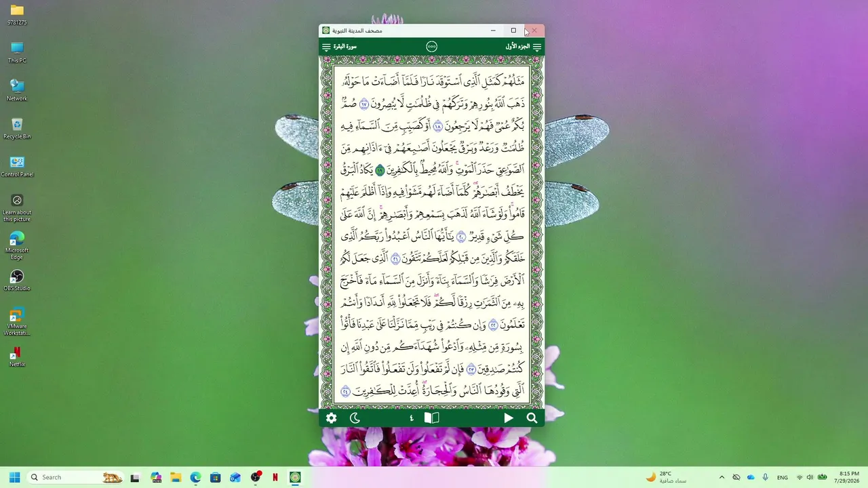The height and width of the screenshot is (488, 868).
Task: Open OBS Studio from taskbar
Action: tap(256, 477)
